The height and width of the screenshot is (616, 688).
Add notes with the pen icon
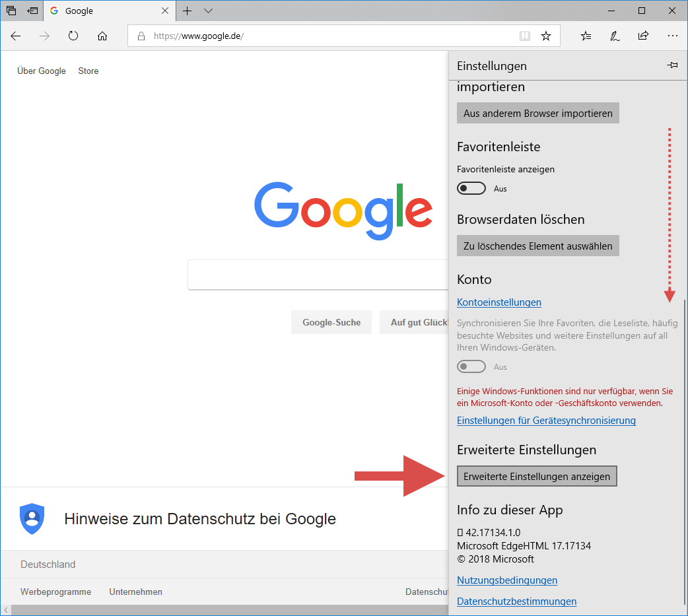(x=615, y=36)
